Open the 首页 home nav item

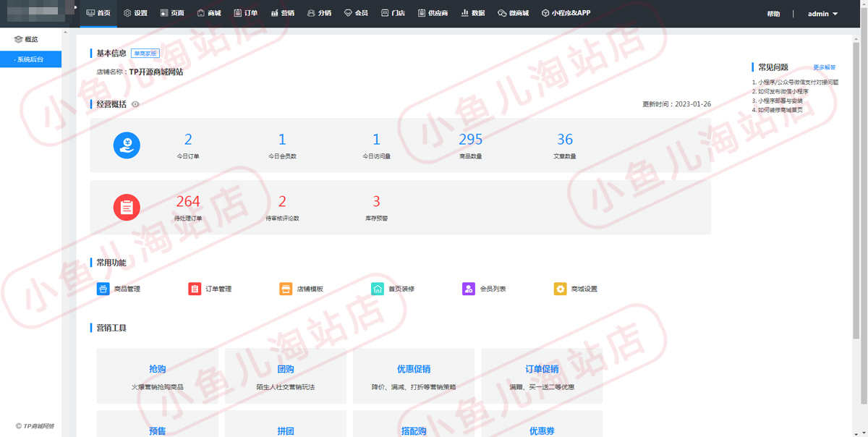coord(98,13)
